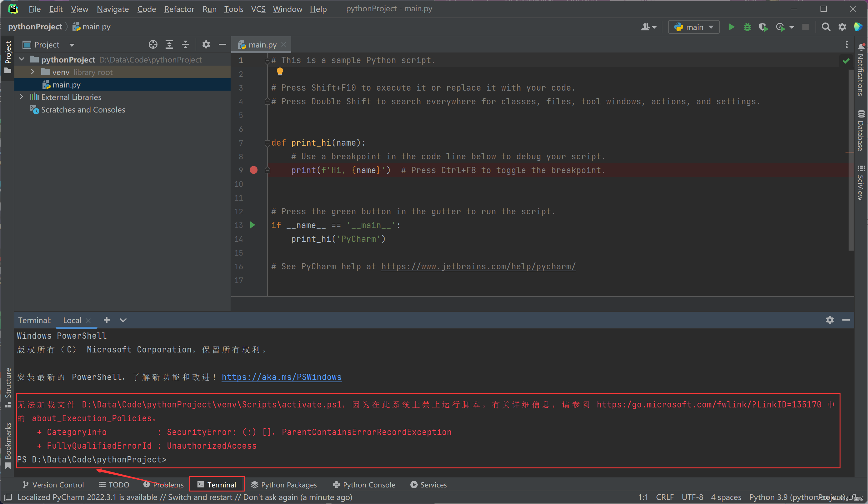Viewport: 868px width, 504px height.
Task: Select Opened File crosshair in Project panel
Action: point(153,44)
